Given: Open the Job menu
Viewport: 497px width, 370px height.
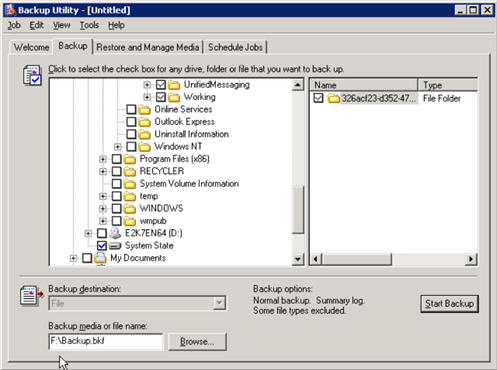Looking at the screenshot, I should (14, 25).
